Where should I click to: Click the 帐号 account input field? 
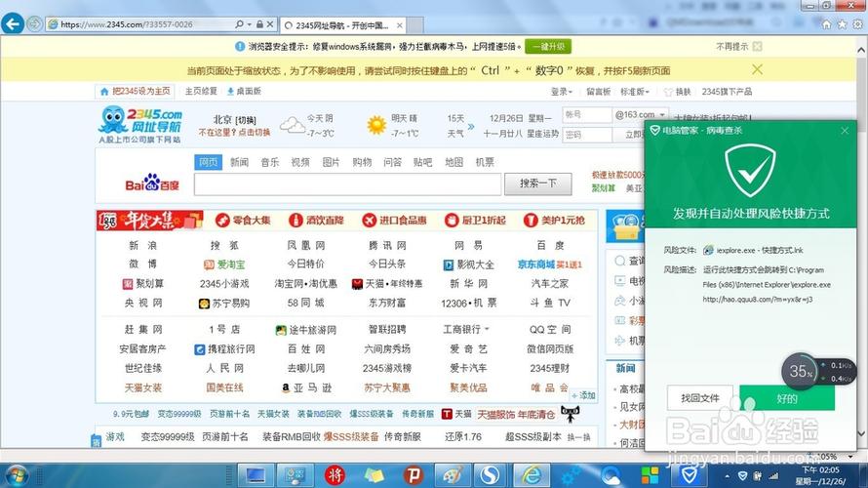pyautogui.click(x=587, y=114)
